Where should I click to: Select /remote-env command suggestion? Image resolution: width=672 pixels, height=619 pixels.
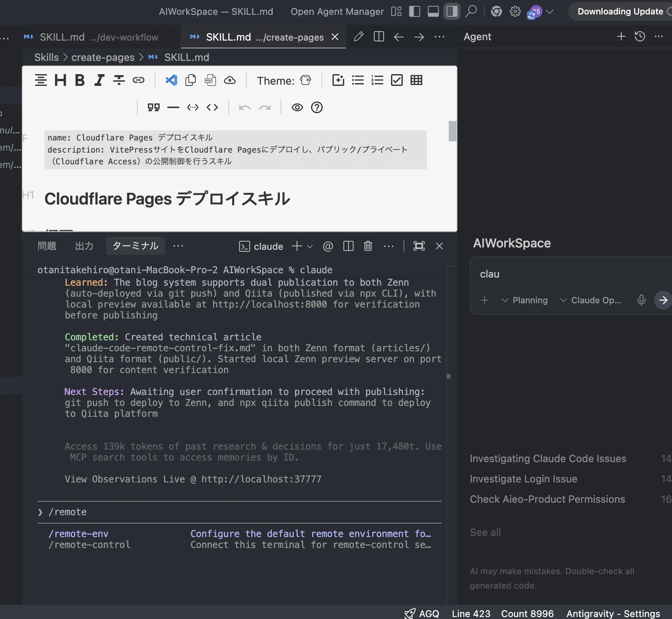(x=240, y=534)
